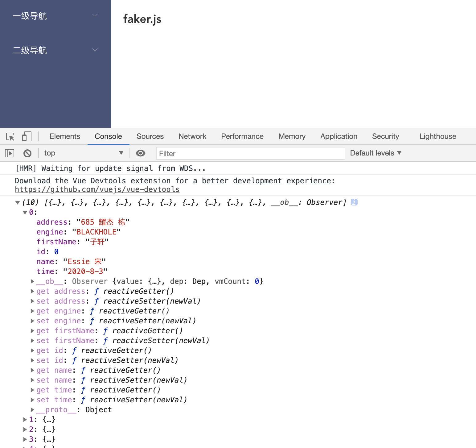Open the Default levels dropdown
476x448 pixels.
[375, 153]
